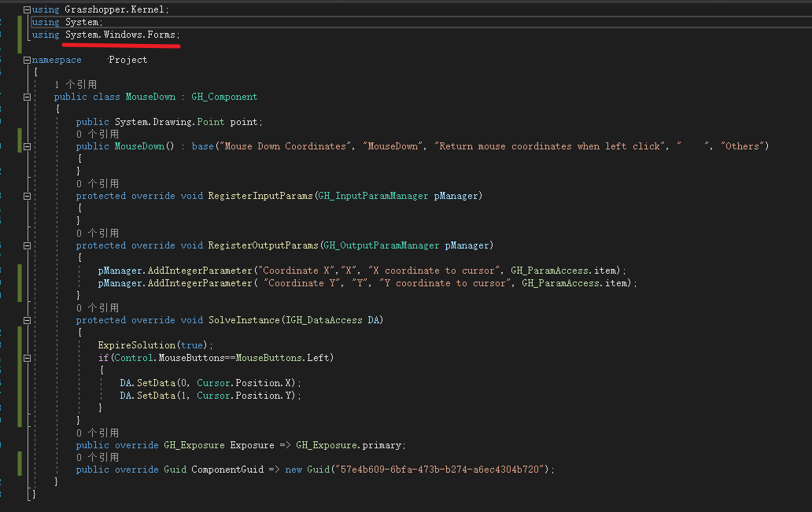The height and width of the screenshot is (512, 812).
Task: Click the 'ComponentGuid' property name
Action: click(227, 470)
